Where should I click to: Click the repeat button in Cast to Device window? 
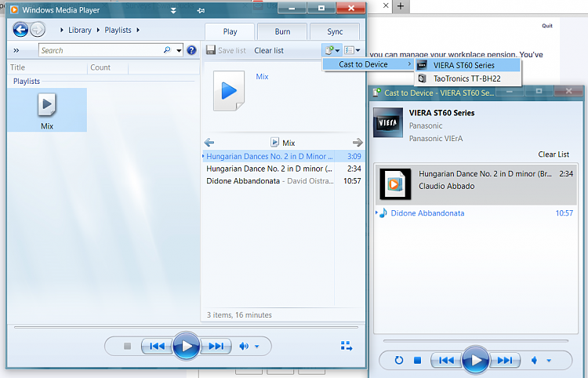(x=398, y=360)
